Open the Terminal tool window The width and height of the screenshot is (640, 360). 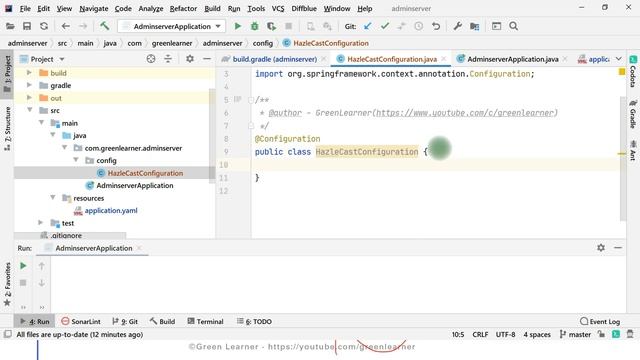205,321
